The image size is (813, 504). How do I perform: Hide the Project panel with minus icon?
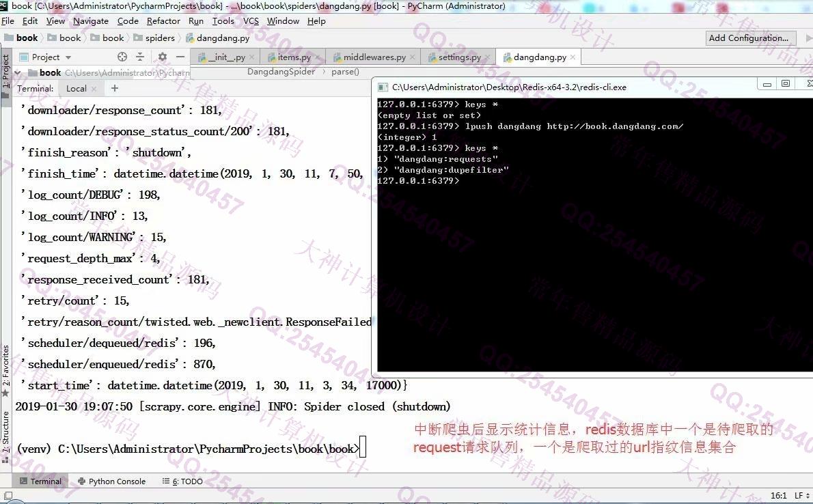(x=180, y=57)
